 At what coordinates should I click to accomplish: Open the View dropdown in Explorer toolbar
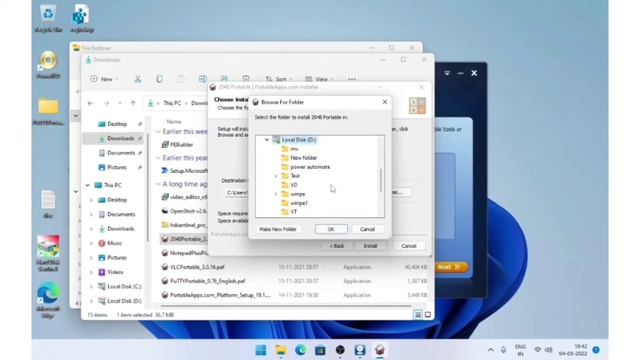pos(320,79)
